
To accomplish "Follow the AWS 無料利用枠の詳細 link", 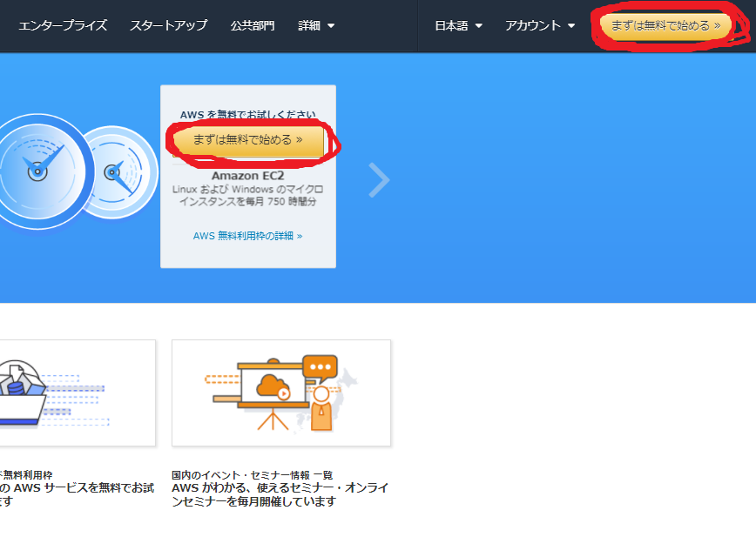I will point(248,236).
